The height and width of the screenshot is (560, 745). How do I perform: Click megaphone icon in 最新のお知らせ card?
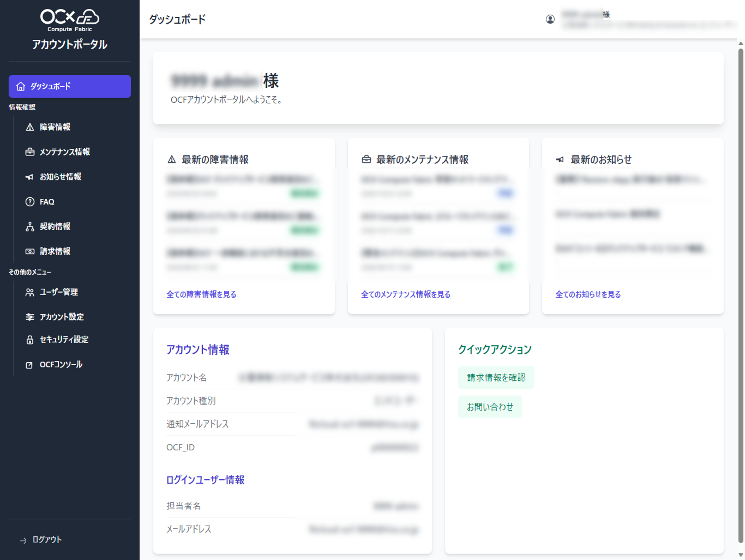(x=560, y=160)
